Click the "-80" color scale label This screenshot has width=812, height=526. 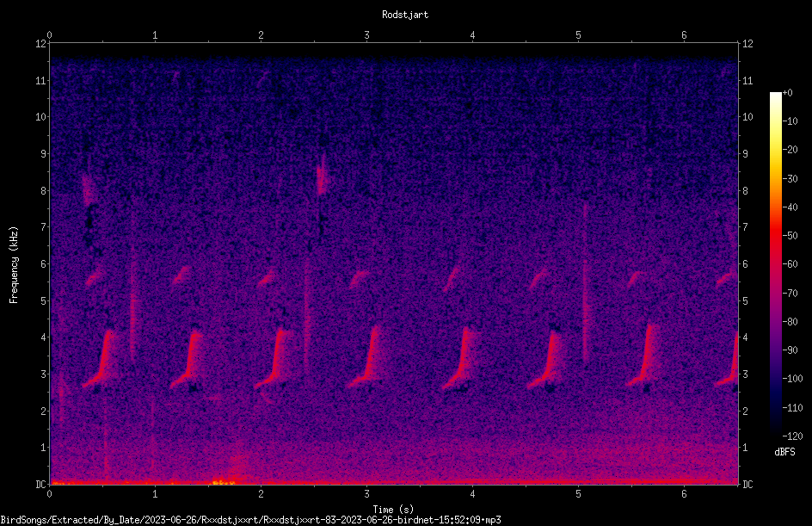click(x=790, y=322)
